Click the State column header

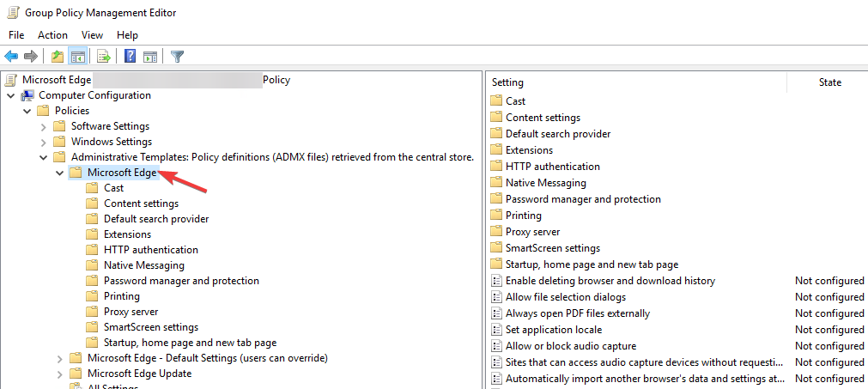click(829, 82)
